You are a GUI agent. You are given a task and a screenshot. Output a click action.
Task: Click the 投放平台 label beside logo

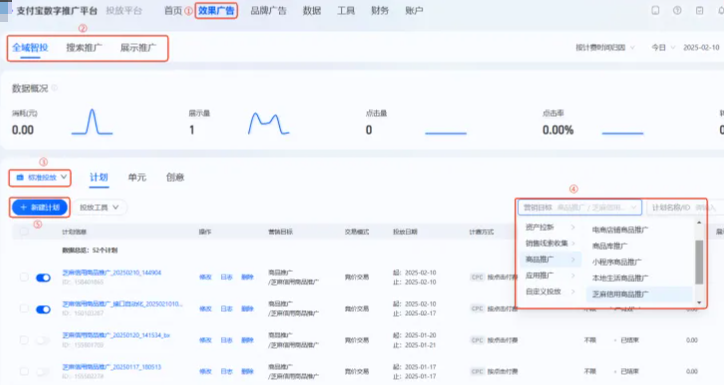pyautogui.click(x=124, y=11)
